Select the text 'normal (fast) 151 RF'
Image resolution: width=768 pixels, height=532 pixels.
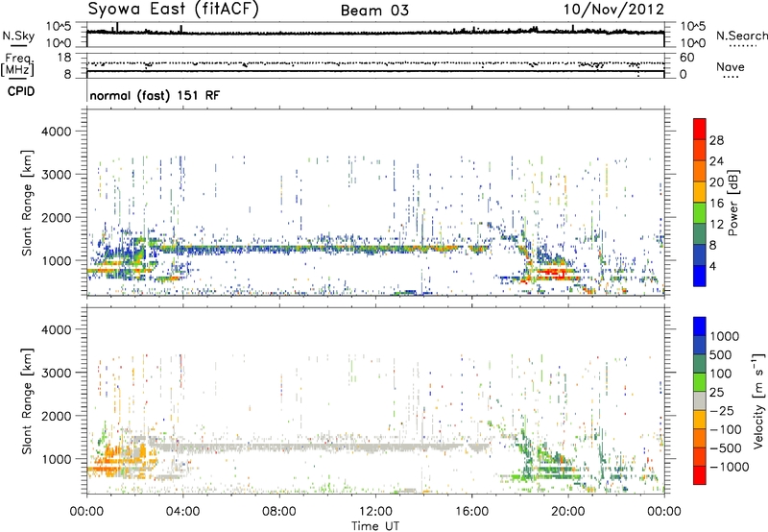(x=155, y=95)
